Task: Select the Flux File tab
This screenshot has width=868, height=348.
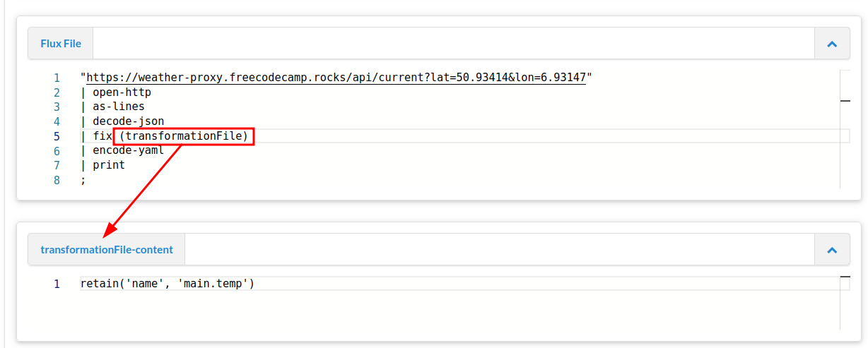Action: point(61,44)
